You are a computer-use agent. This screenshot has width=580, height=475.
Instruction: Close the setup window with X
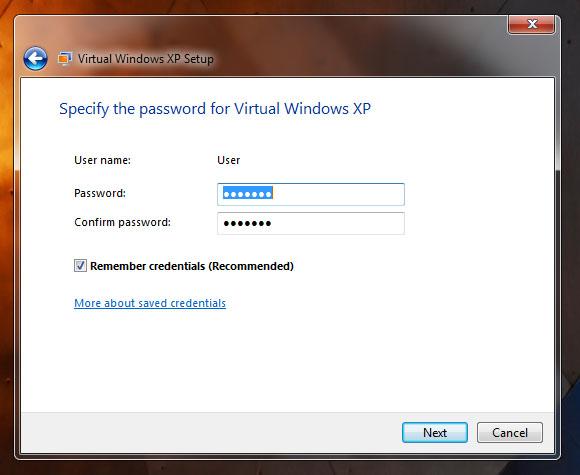point(532,24)
